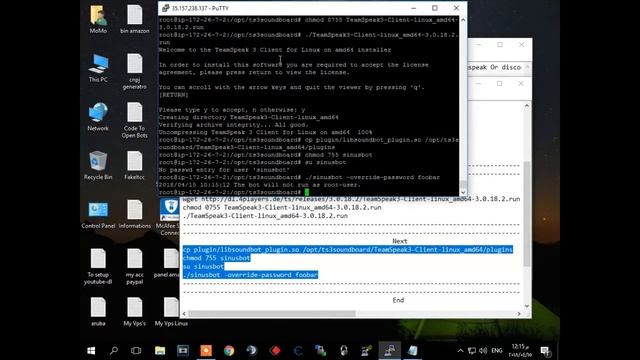Viewport: 640px width, 360px height.
Task: Click the Notepad horizontal scrollbar thumb
Action: click(x=272, y=314)
